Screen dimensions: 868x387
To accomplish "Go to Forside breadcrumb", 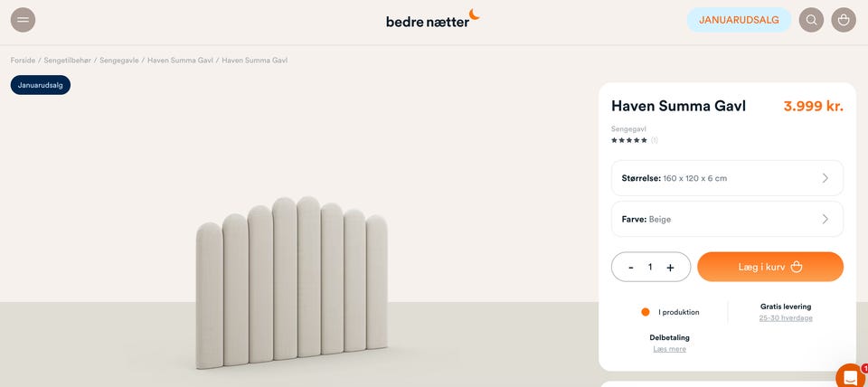I will click(24, 61).
